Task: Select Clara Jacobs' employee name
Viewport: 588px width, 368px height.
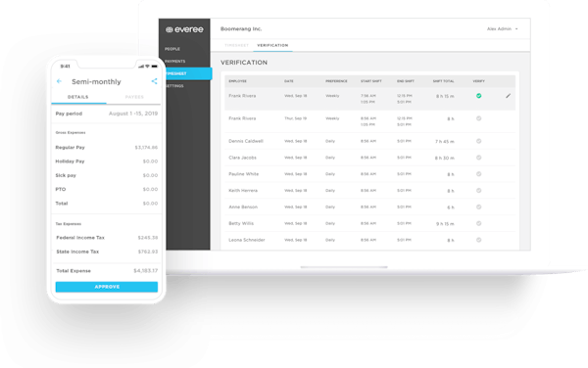Action: pos(243,158)
